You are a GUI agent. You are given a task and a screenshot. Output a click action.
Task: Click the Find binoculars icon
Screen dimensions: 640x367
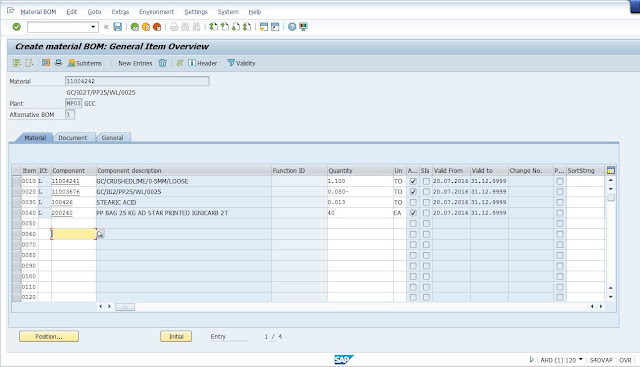(x=185, y=27)
